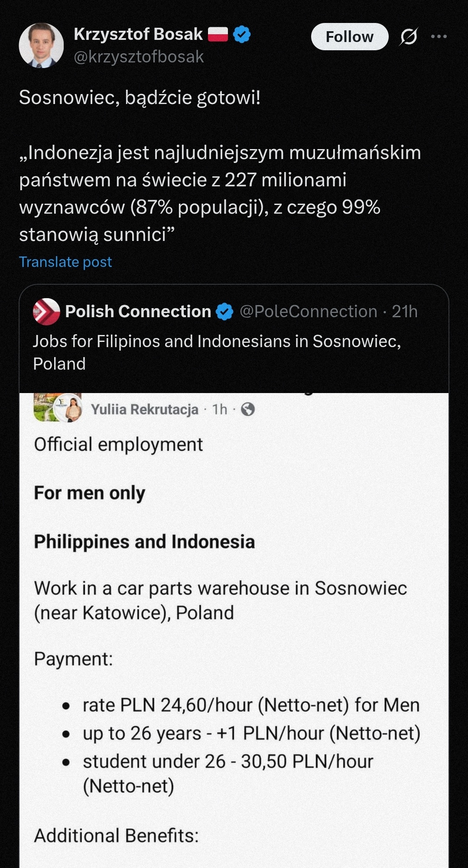
Task: Open the @krzysztofbosak handle
Action: (x=139, y=57)
